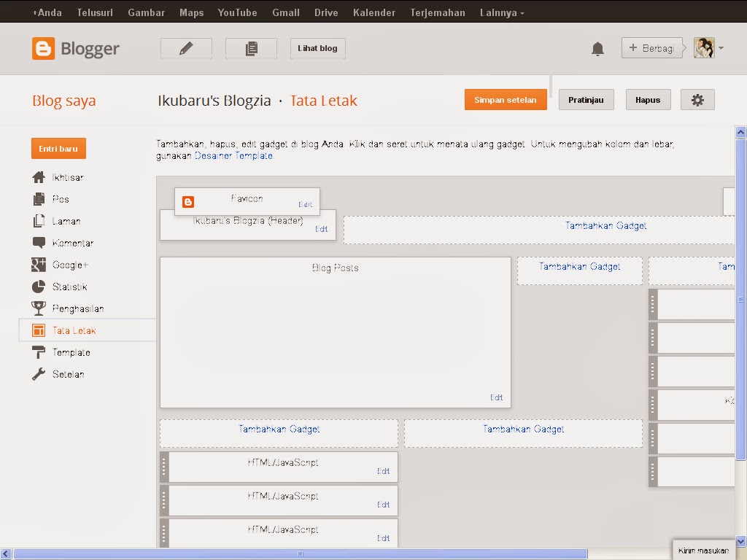The height and width of the screenshot is (560, 747).
Task: Open account dropdown arrow beside avatar
Action: click(721, 48)
